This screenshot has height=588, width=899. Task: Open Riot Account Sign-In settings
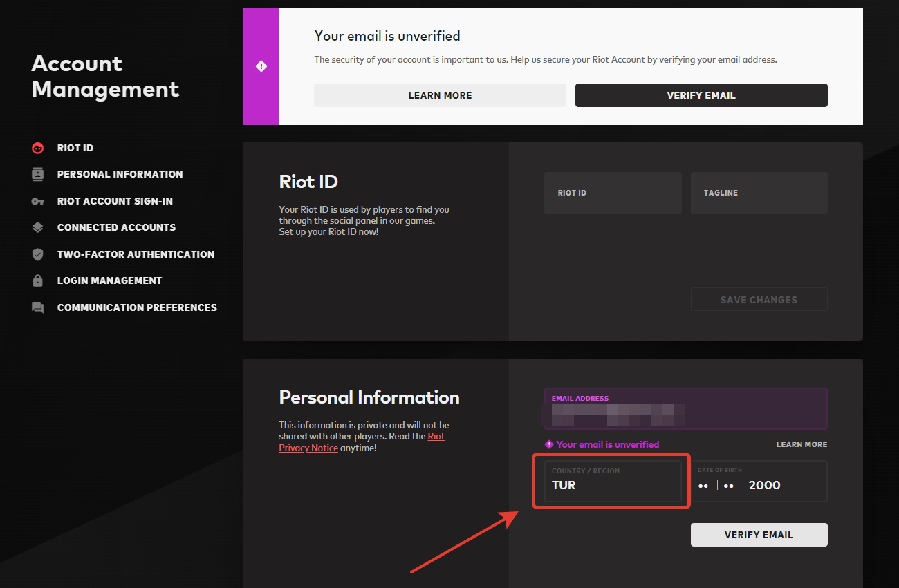[115, 201]
